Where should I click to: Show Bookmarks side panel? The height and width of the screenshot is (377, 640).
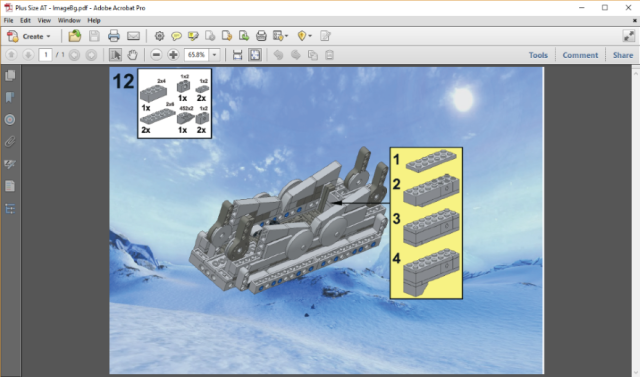pyautogui.click(x=10, y=97)
